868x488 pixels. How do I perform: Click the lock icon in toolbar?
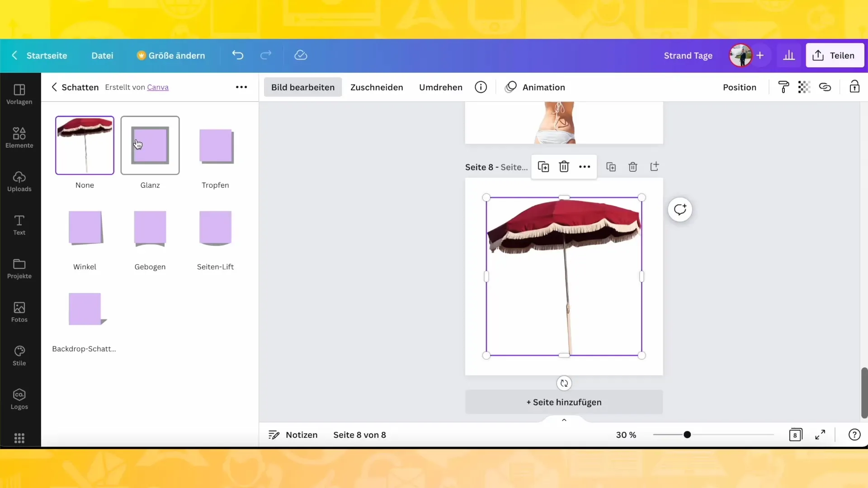pos(854,87)
